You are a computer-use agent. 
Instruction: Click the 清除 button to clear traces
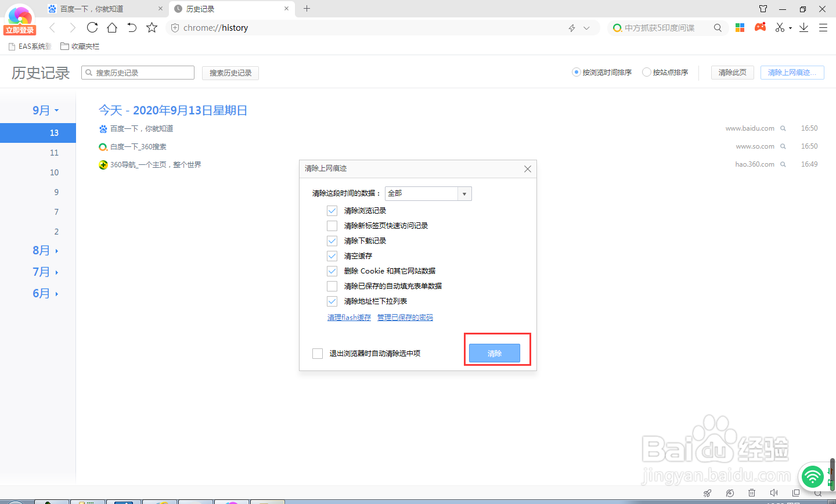[x=495, y=352]
